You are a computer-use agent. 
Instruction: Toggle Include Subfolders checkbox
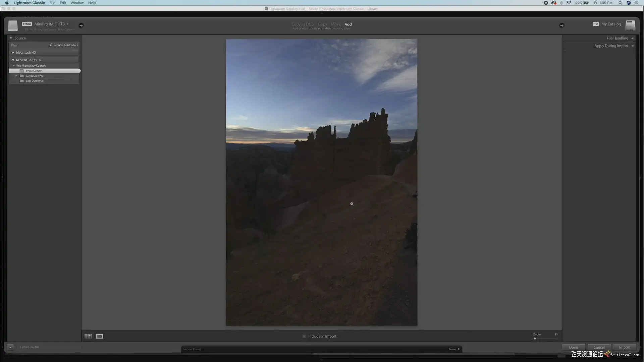tap(51, 45)
